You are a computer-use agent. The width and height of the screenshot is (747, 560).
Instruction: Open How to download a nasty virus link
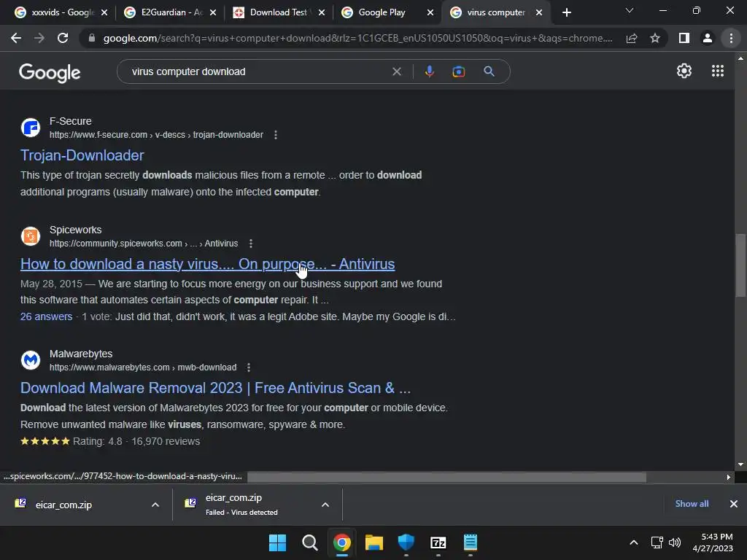pos(207,264)
